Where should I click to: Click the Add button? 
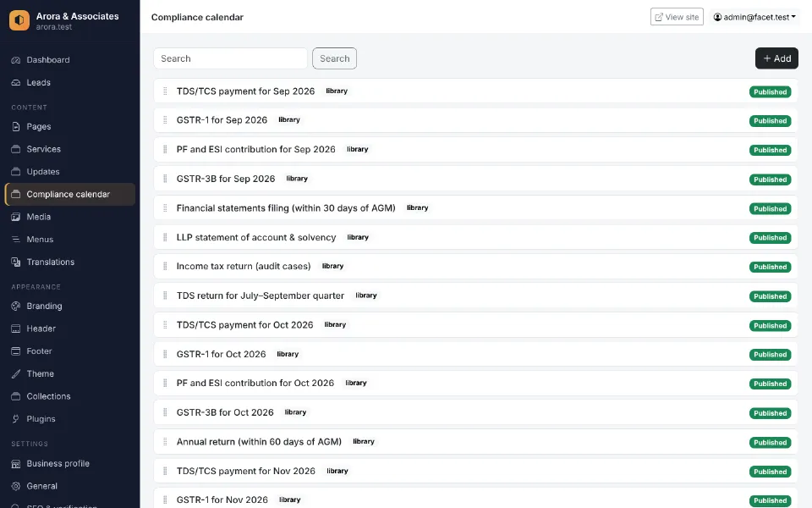coord(776,58)
